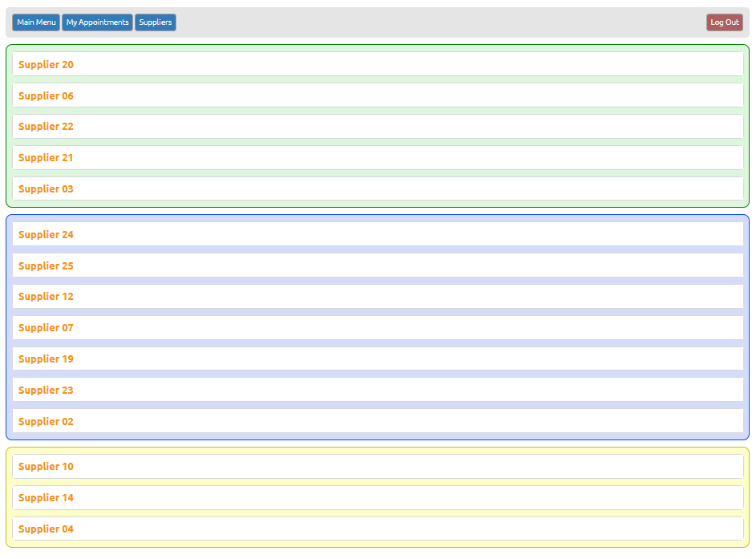Open the Suppliers page
This screenshot has height=559, width=756.
156,22
